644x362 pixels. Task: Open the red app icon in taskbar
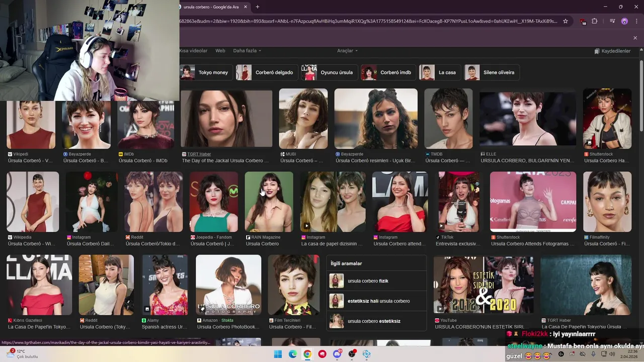[323, 354]
